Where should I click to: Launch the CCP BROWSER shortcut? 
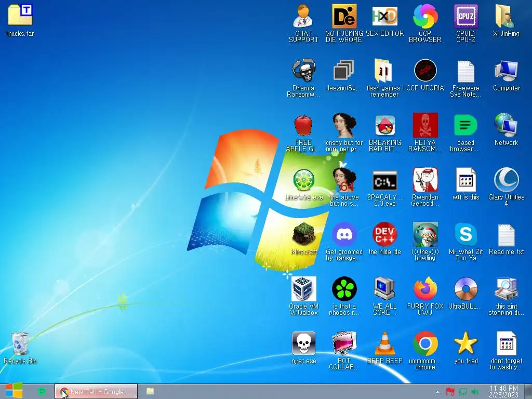click(425, 23)
